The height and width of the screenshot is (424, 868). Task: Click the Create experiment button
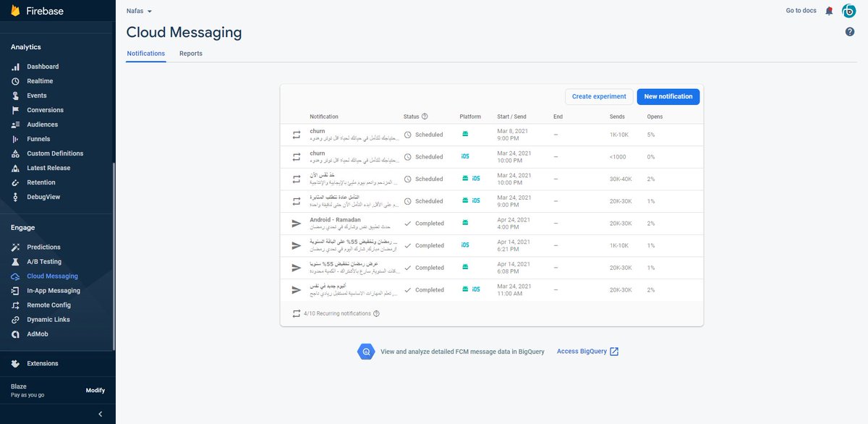(599, 97)
